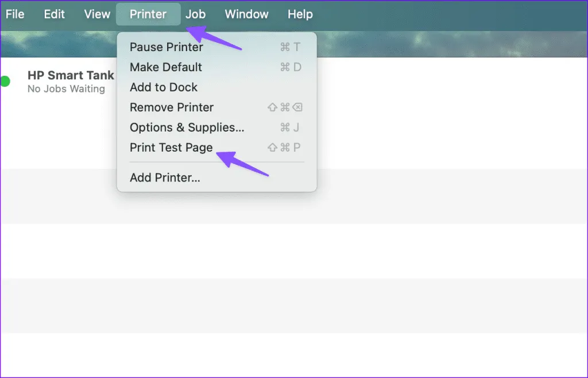Screen dimensions: 588x378
Task: Click the white row between gray stripes
Action: (x=294, y=250)
